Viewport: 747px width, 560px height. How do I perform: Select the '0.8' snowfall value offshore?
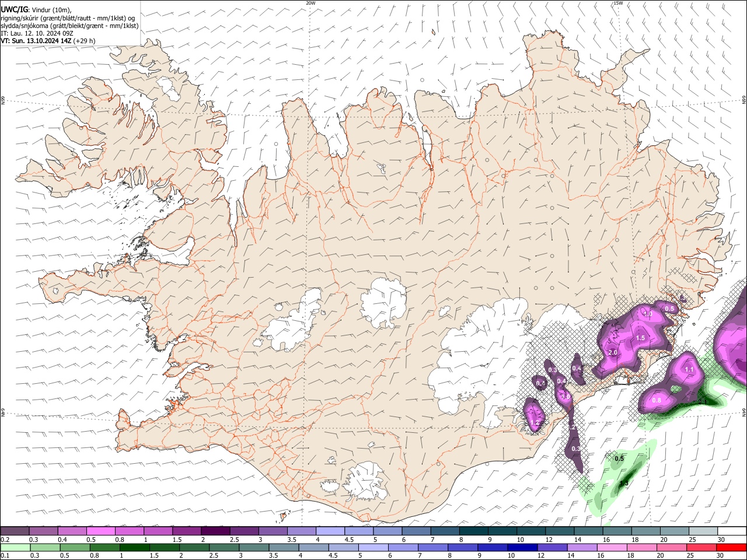coord(657,400)
